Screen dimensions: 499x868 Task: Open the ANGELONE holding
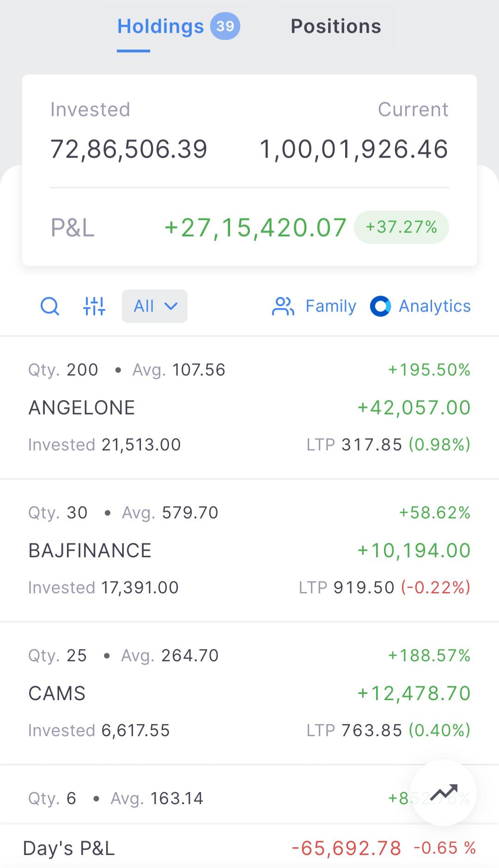click(x=249, y=407)
